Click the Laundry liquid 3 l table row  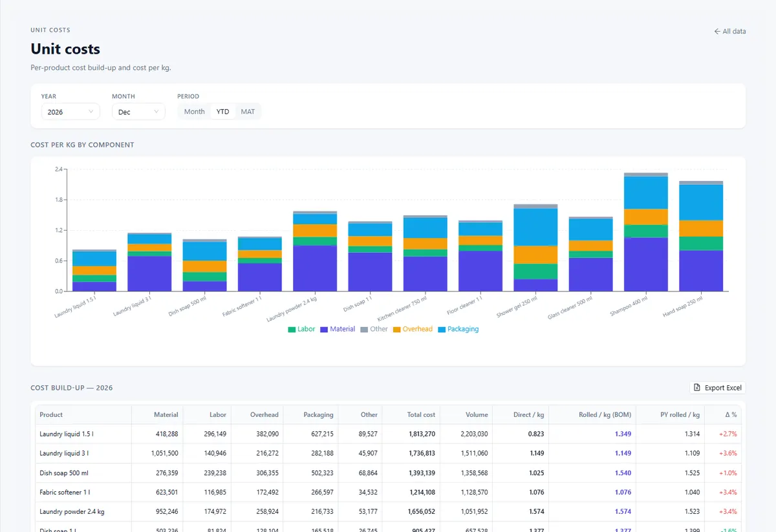pos(388,453)
